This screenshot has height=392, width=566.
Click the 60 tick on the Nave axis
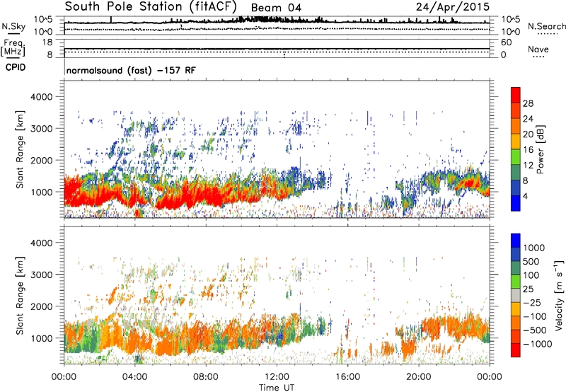click(506, 42)
